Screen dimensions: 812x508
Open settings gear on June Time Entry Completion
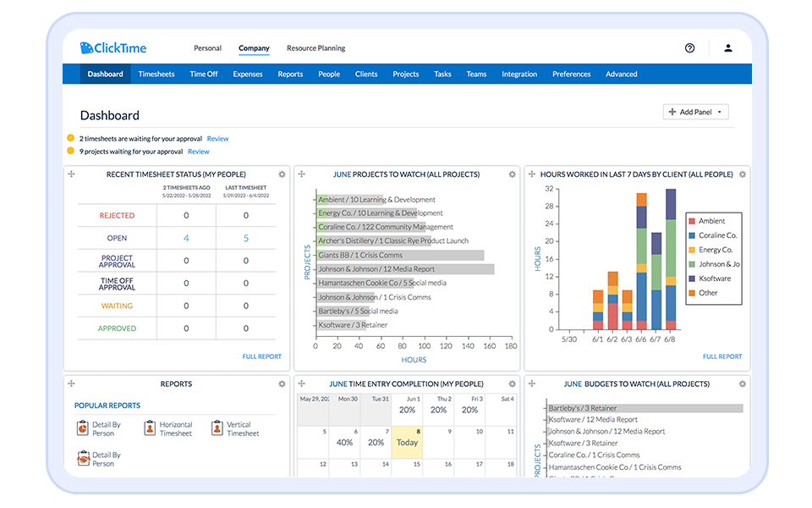512,384
